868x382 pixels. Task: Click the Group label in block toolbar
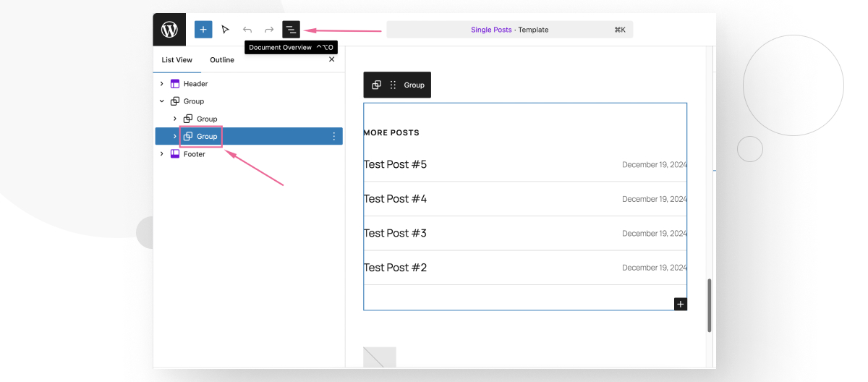pos(414,85)
